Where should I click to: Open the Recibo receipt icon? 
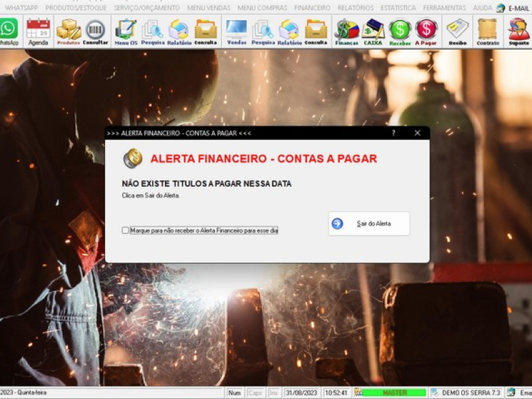458,31
